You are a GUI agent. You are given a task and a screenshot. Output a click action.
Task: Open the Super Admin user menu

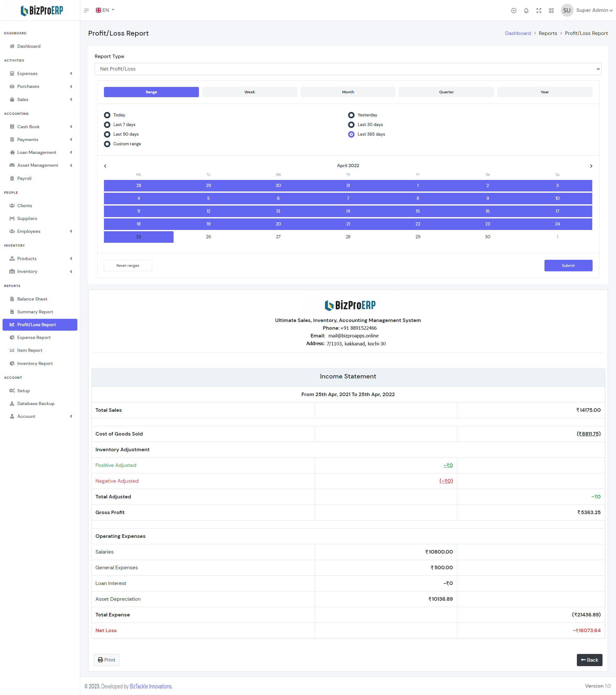(x=594, y=10)
